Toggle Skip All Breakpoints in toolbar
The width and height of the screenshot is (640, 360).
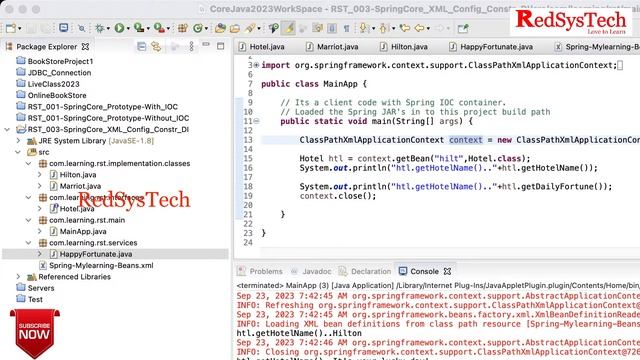coord(82,28)
